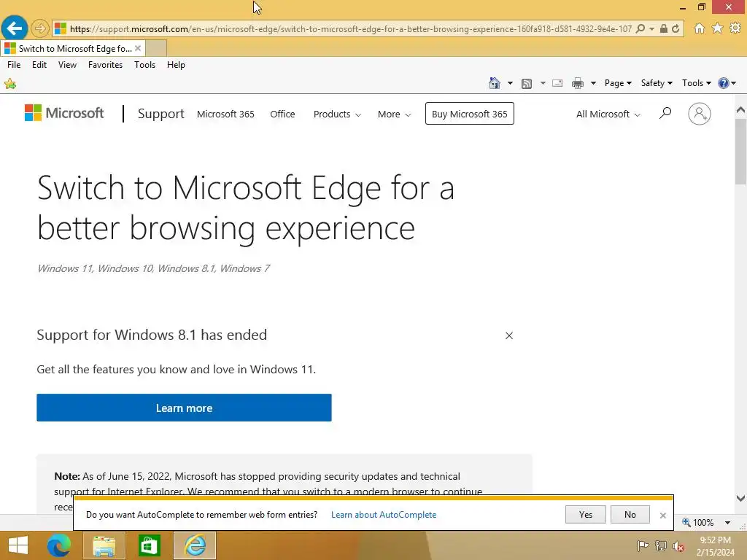Expand the Products dropdown

337,114
